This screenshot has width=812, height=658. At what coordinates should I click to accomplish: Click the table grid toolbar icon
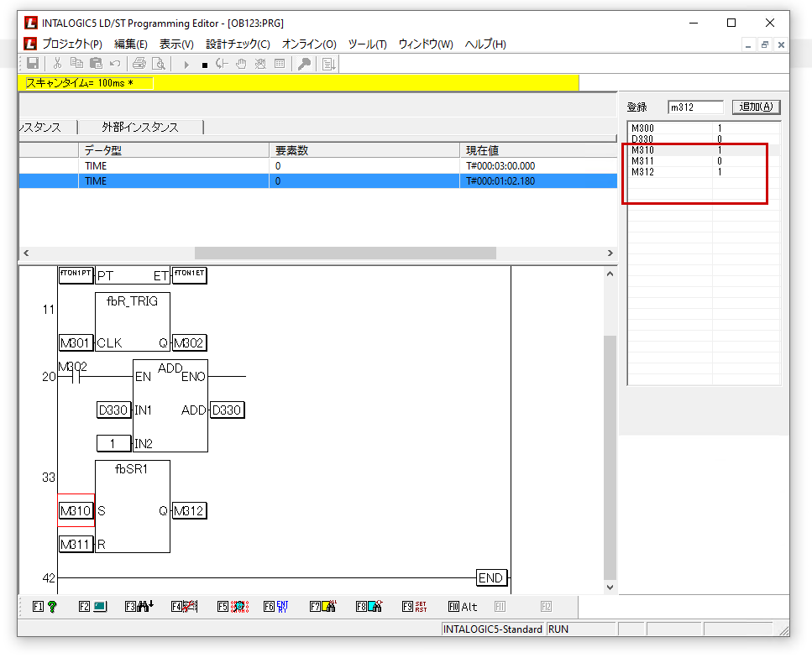280,64
